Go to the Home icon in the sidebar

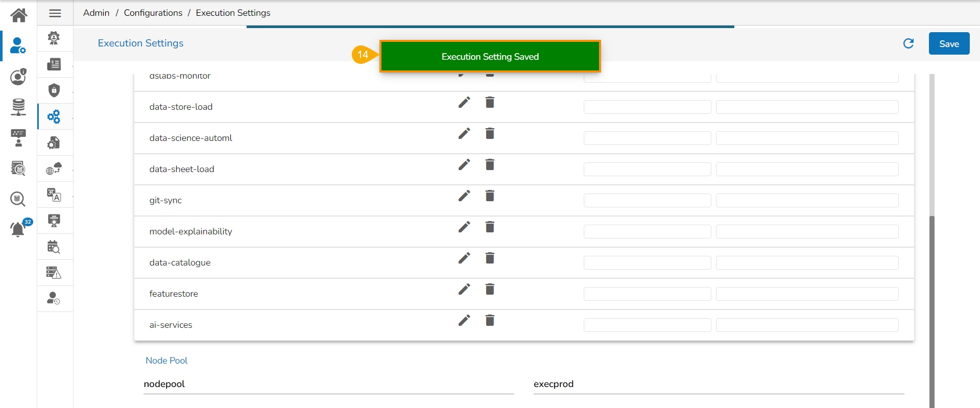coord(19,15)
